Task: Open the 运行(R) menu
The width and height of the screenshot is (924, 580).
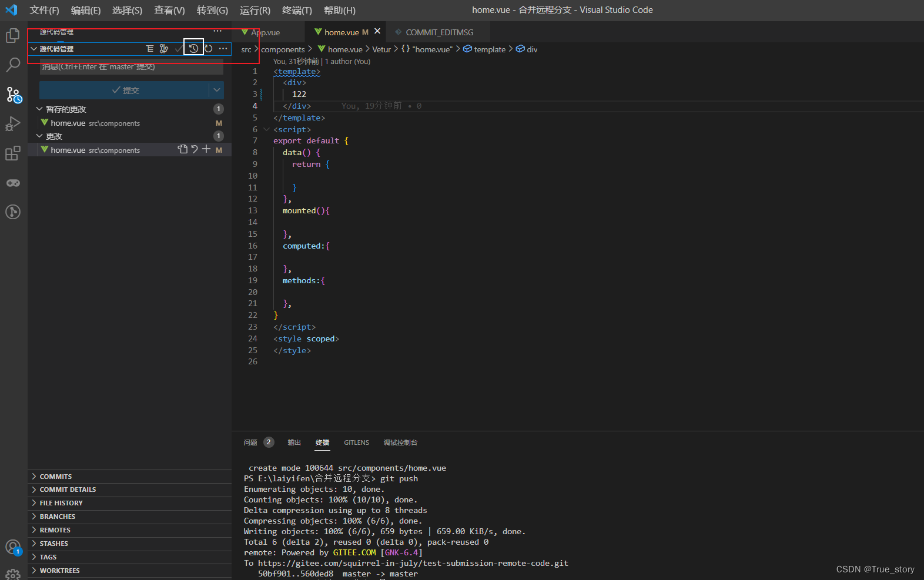Action: pyautogui.click(x=255, y=10)
